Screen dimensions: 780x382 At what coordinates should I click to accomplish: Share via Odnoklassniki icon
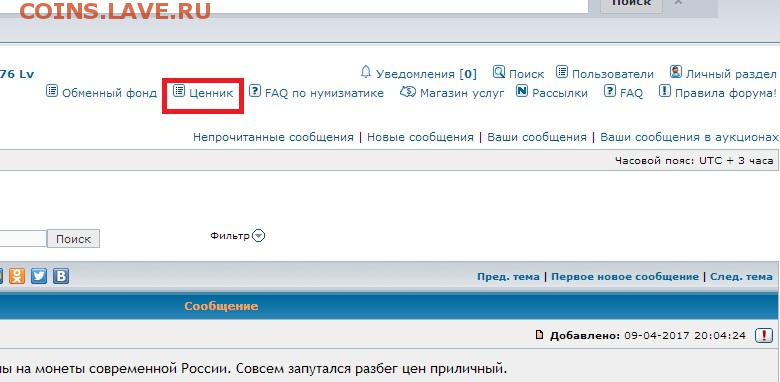(x=16, y=276)
